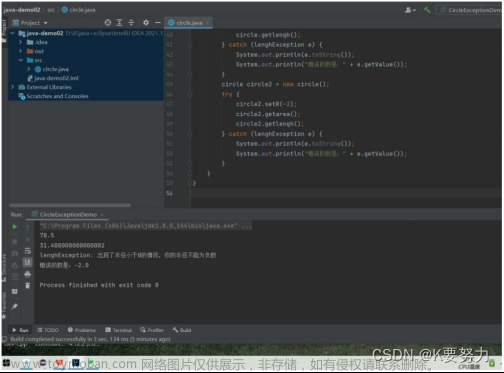Expand the out folder
The image size is (504, 373).
21,51
